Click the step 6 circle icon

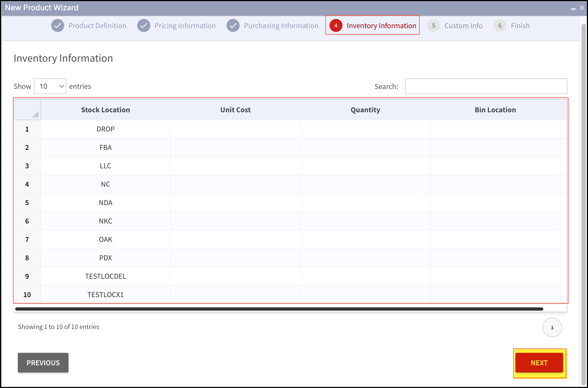click(500, 26)
